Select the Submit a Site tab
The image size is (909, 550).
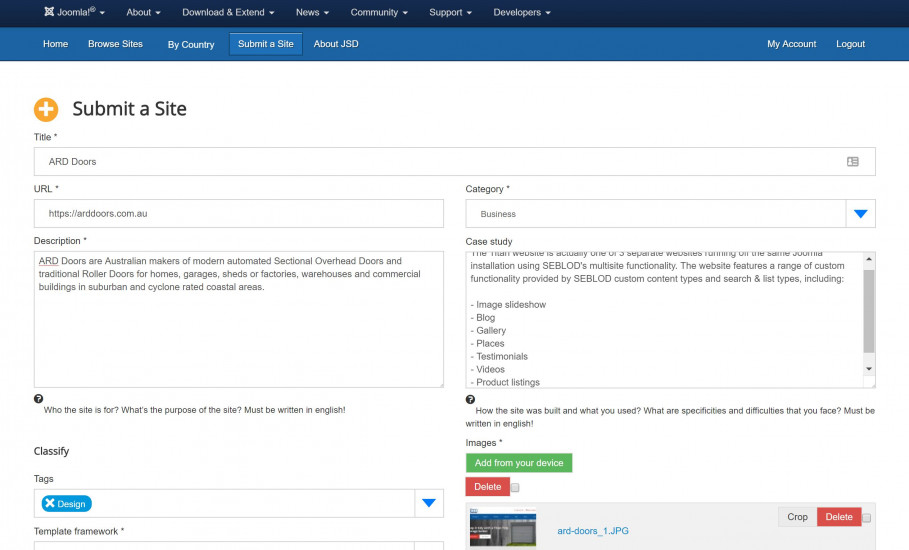coord(266,44)
